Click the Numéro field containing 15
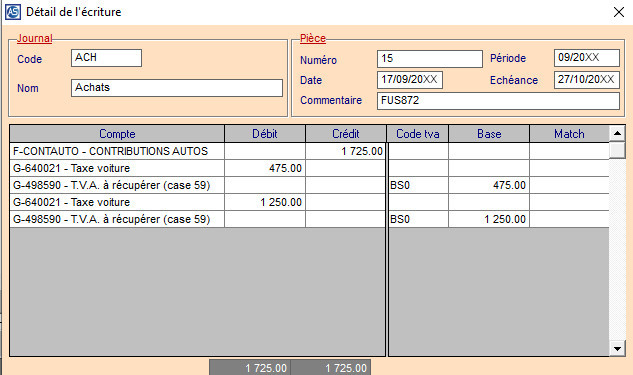This screenshot has height=375, width=633. 430,59
